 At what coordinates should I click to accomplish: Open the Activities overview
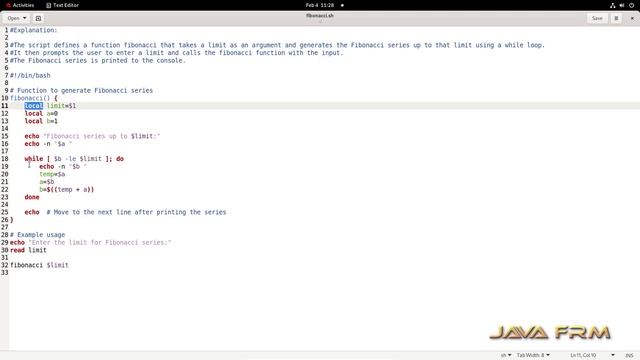pos(20,5)
